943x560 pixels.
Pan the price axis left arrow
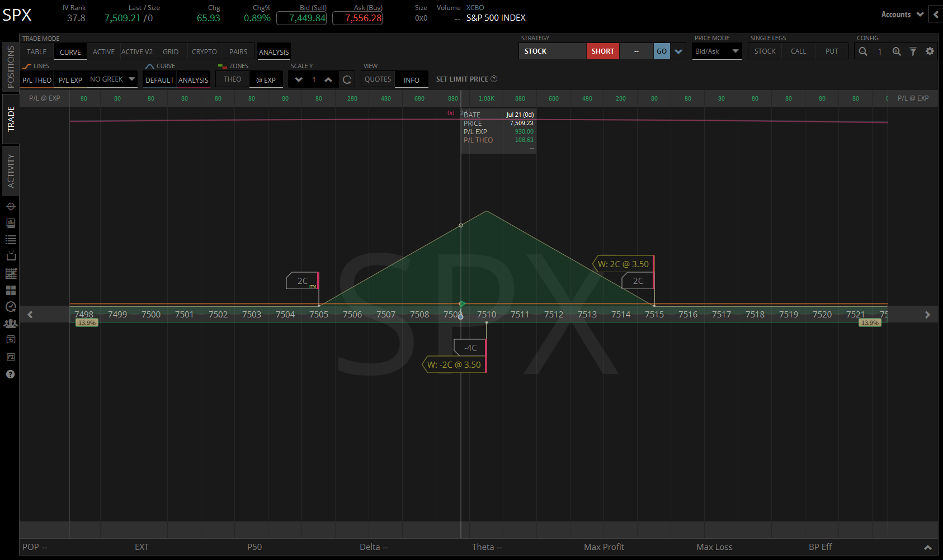click(x=30, y=315)
